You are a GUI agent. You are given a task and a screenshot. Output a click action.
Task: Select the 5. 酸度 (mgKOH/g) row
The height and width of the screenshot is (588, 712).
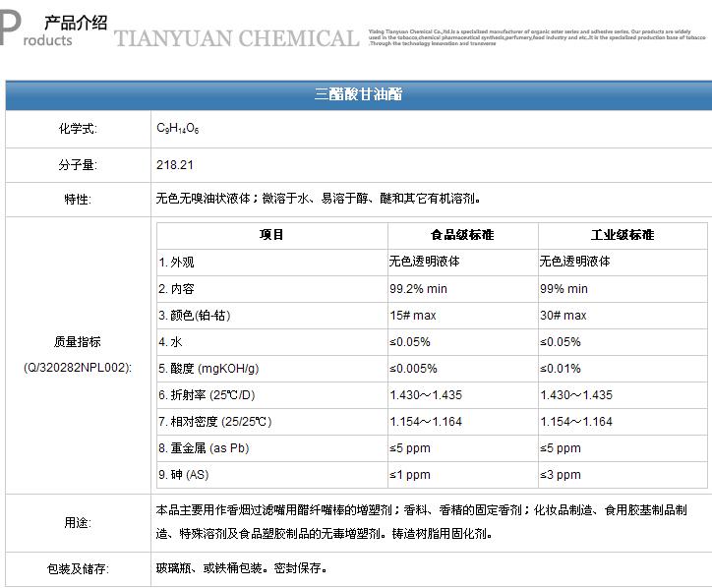(208, 369)
